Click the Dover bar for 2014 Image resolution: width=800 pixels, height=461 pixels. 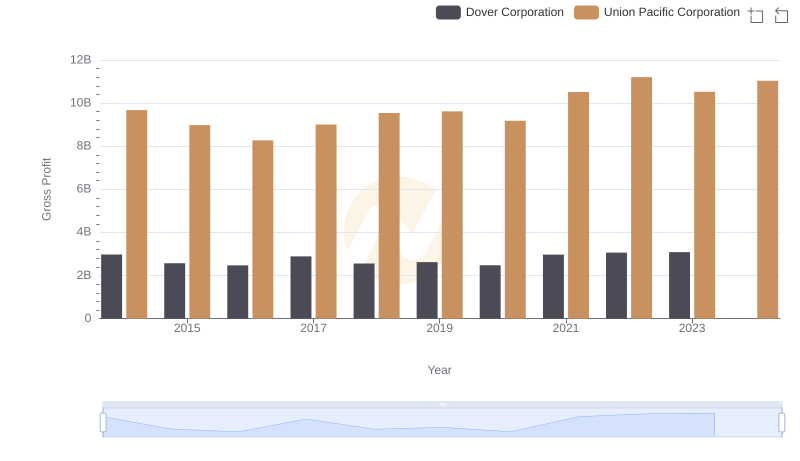pyautogui.click(x=112, y=287)
